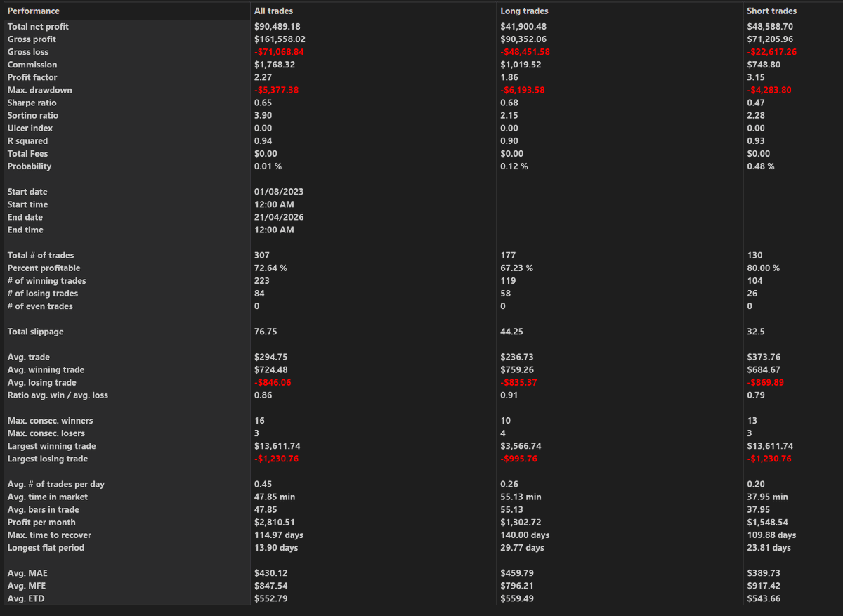Viewport: 843px width, 616px height.
Task: Select Max. time to recover 114.97 days
Action: (x=279, y=535)
